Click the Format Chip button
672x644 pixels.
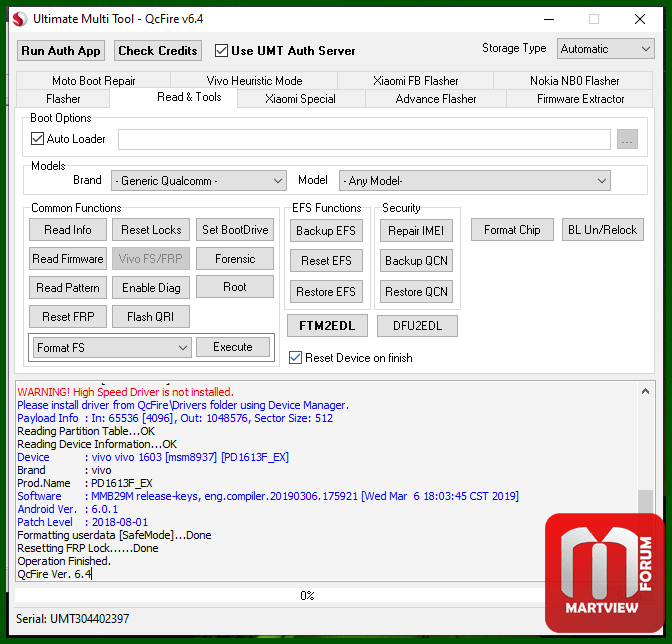[512, 230]
